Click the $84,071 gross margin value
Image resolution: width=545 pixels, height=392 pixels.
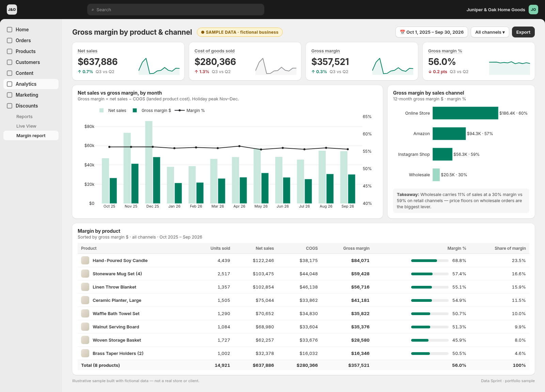(x=360, y=260)
